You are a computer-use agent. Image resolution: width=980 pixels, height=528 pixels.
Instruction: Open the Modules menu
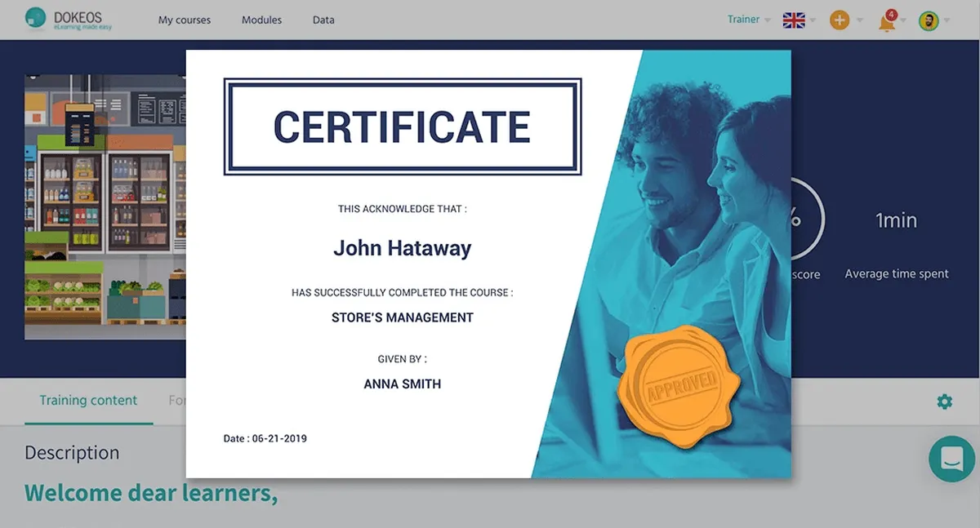261,20
